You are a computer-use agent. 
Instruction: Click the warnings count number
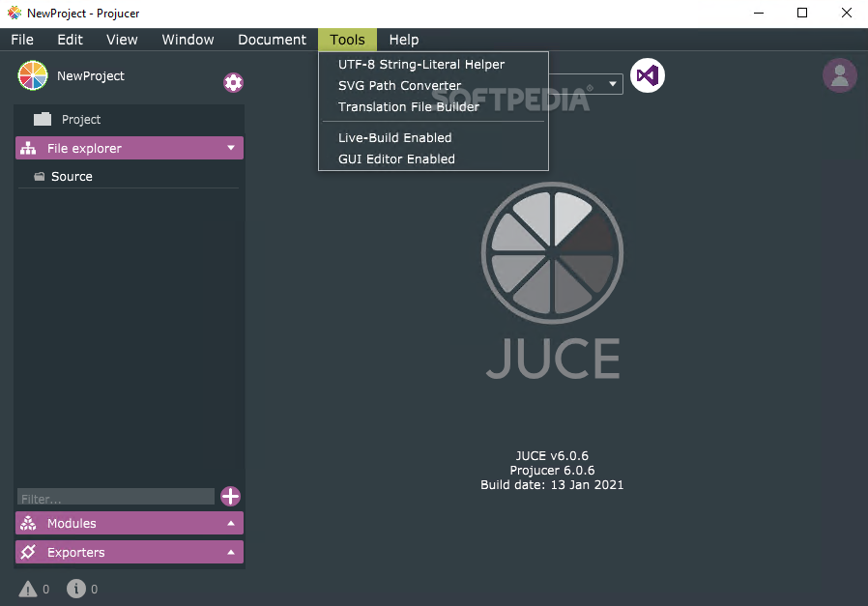click(x=46, y=590)
